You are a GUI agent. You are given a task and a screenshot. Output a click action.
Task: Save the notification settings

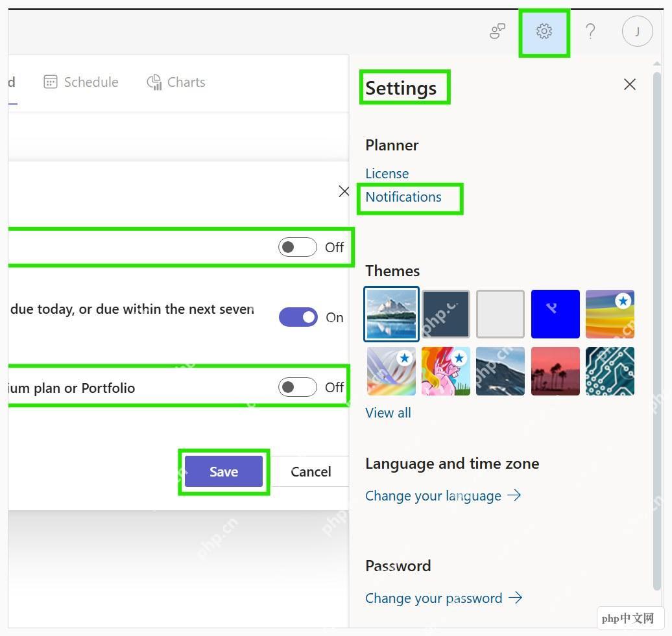[224, 471]
